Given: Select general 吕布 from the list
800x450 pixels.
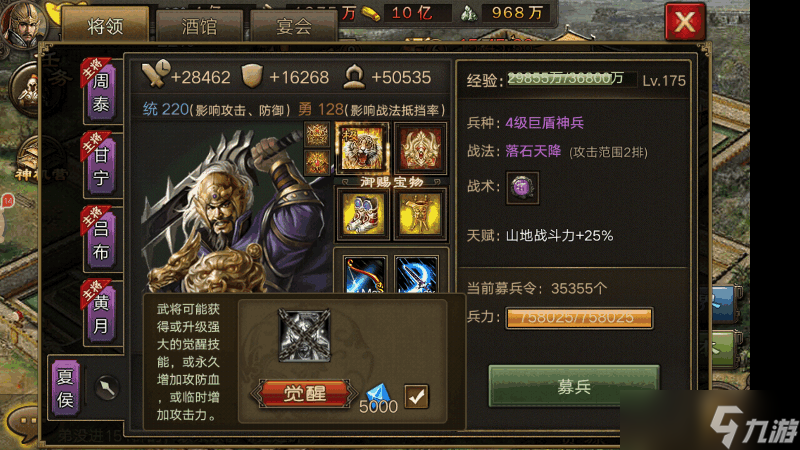Looking at the screenshot, I should (x=101, y=240).
